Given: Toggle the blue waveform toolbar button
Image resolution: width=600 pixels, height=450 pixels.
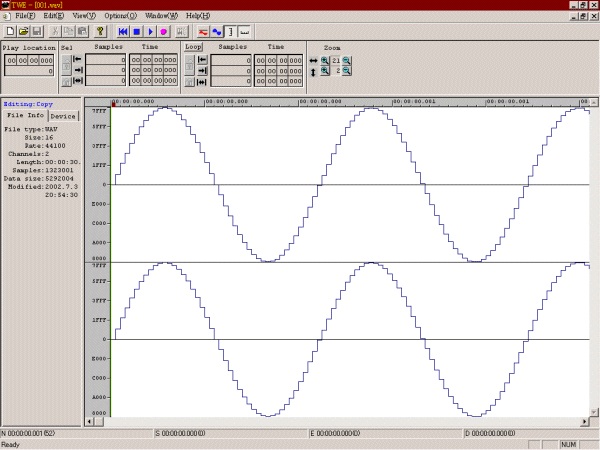Looking at the screenshot, I should point(216,31).
